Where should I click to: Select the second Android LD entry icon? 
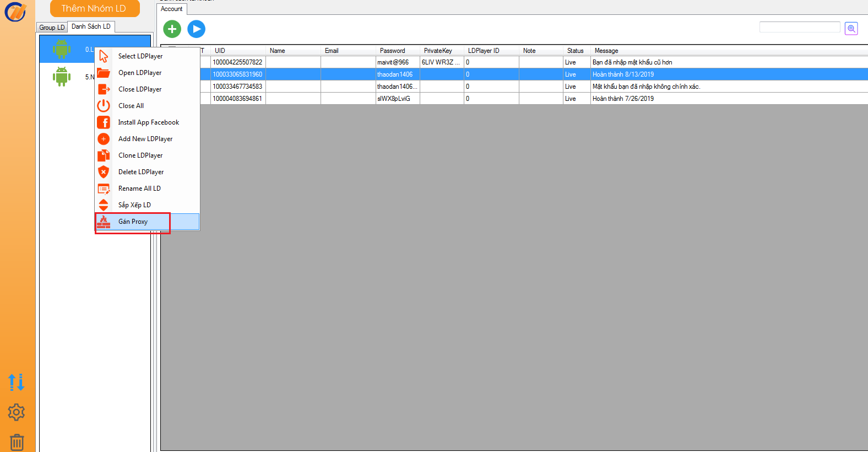coord(62,77)
